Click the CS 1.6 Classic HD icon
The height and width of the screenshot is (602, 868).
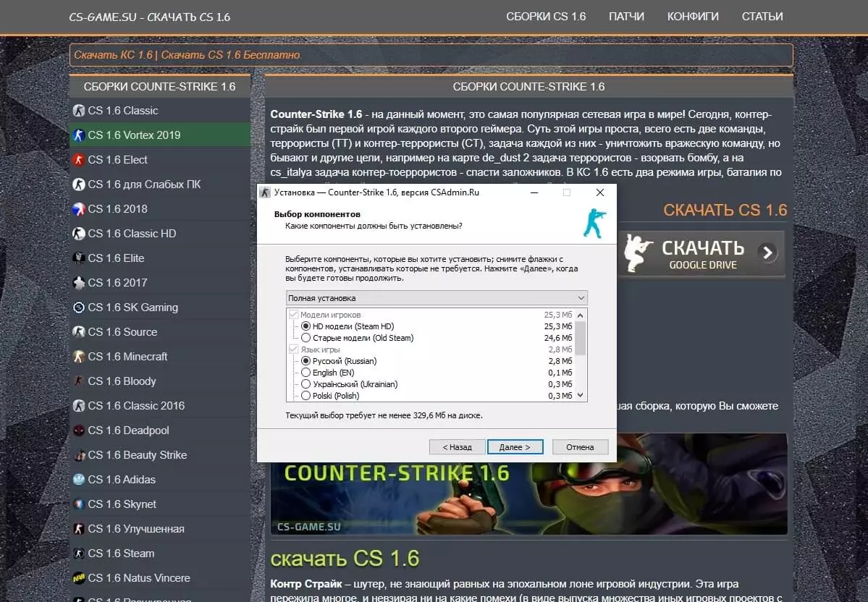tap(79, 234)
